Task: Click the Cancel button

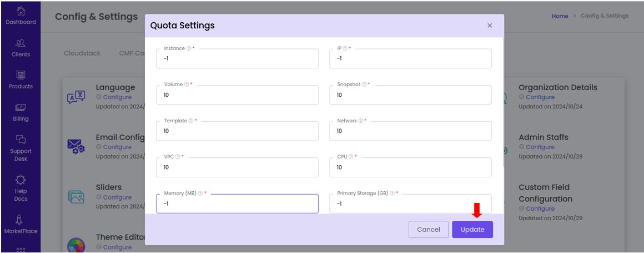Action: coord(429,230)
